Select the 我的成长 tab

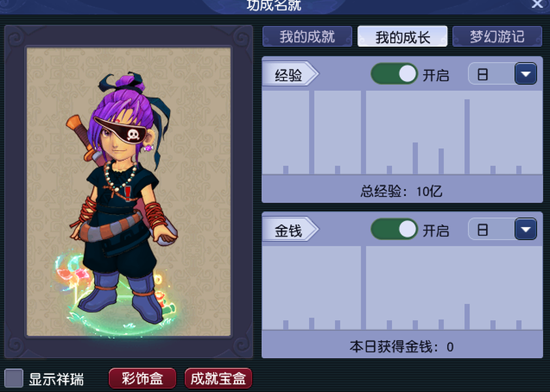[x=402, y=37]
